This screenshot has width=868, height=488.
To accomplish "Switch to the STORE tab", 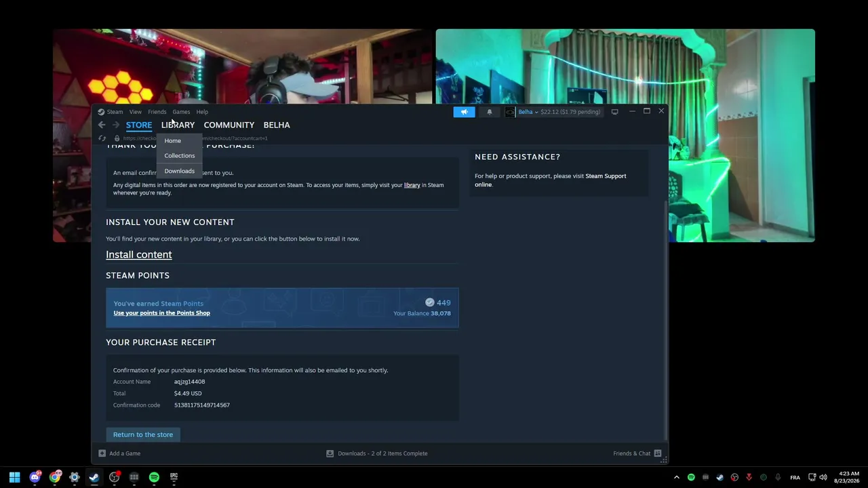I will 139,125.
